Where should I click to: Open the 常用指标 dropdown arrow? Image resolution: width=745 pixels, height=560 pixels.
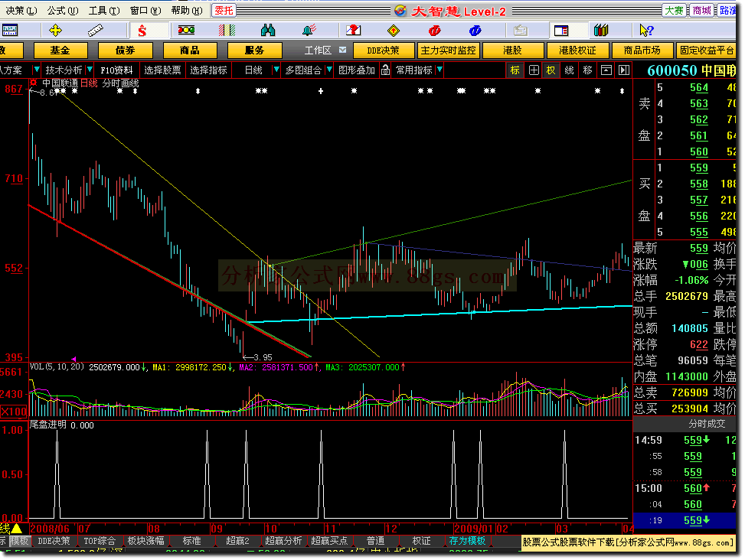click(439, 70)
